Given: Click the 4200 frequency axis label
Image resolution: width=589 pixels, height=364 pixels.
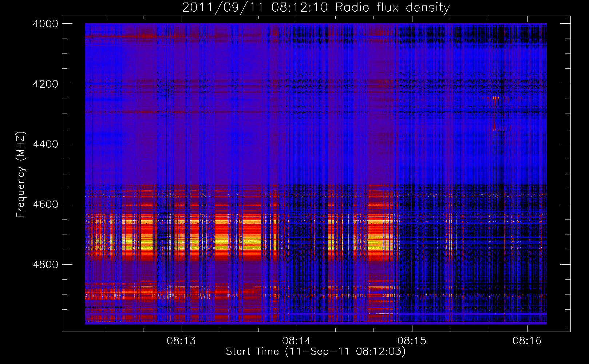Looking at the screenshot, I should pos(46,84).
